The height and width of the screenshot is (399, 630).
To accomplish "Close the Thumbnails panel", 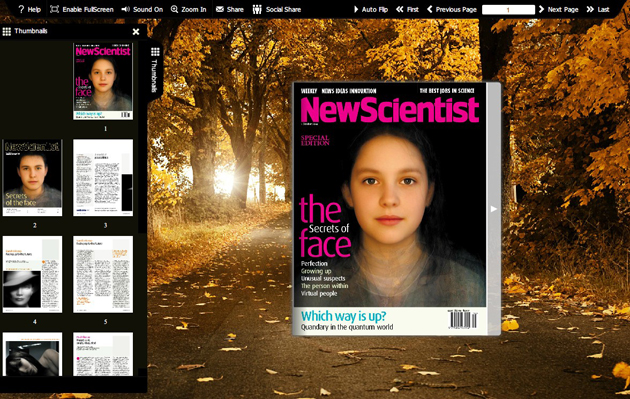I will pyautogui.click(x=136, y=31).
